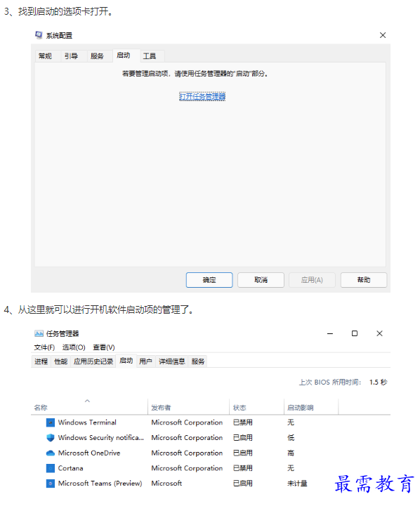Select the Cortana app icon
The height and width of the screenshot is (506, 420).
coord(51,468)
